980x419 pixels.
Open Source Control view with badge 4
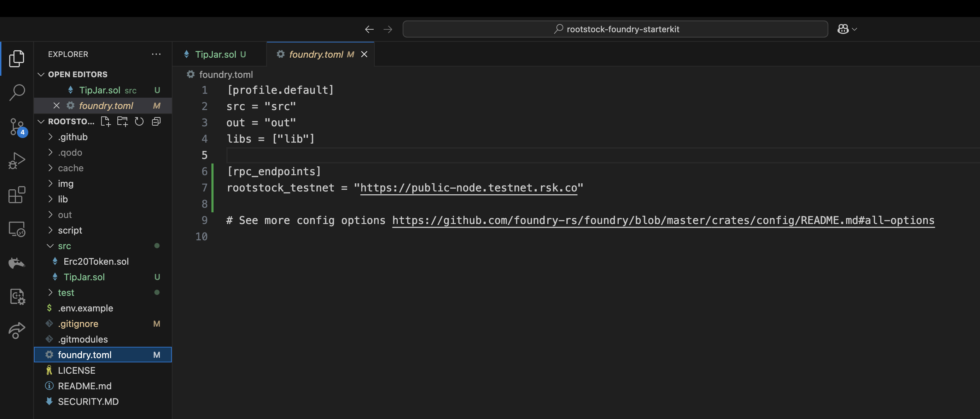(18, 127)
